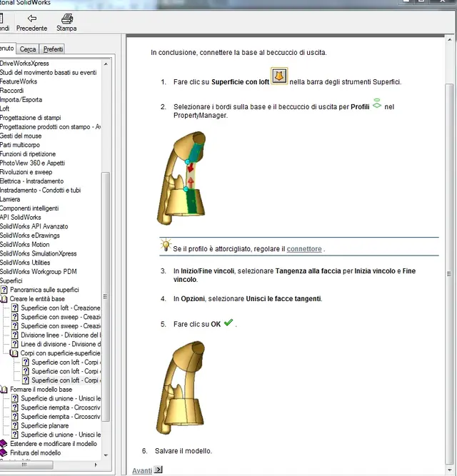Image resolution: width=457 pixels, height=476 pixels.
Task: Open Studi del movimento basati su eventi
Action: click(49, 73)
